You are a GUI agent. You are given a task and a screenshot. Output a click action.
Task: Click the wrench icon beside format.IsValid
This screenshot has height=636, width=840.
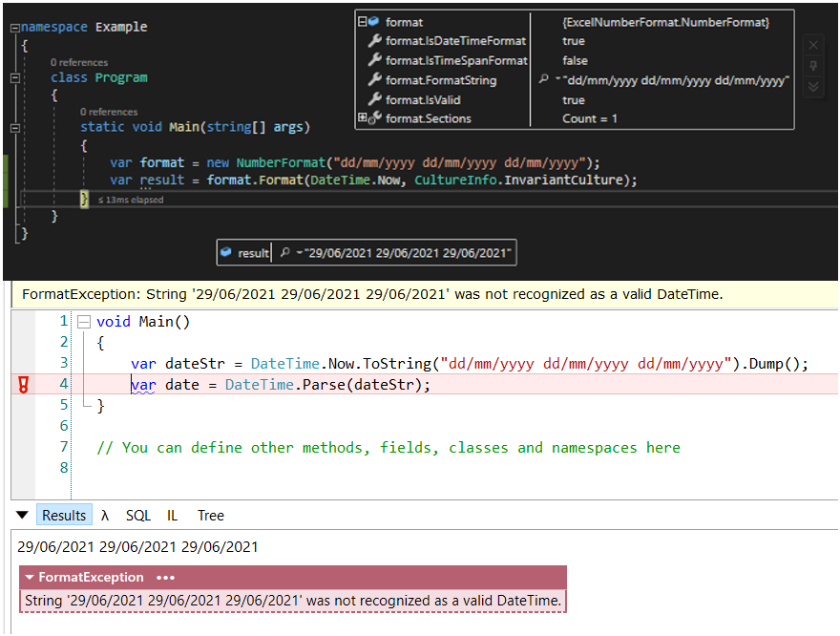tap(375, 98)
